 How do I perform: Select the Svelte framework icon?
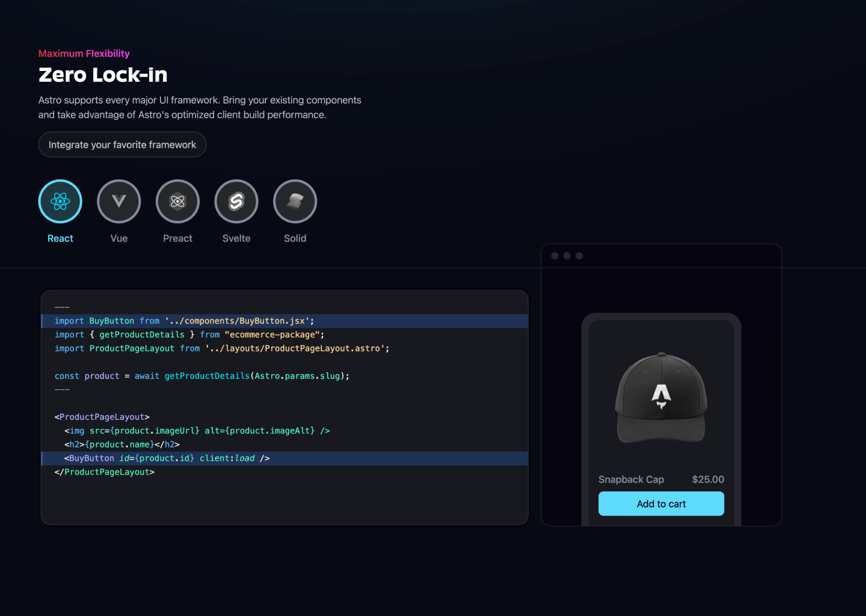pyautogui.click(x=236, y=202)
